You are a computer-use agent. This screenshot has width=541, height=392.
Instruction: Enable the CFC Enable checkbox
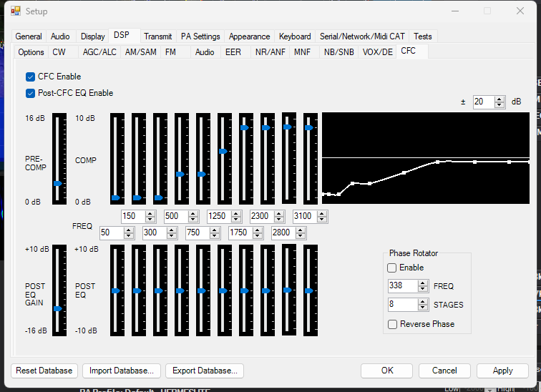pyautogui.click(x=31, y=77)
